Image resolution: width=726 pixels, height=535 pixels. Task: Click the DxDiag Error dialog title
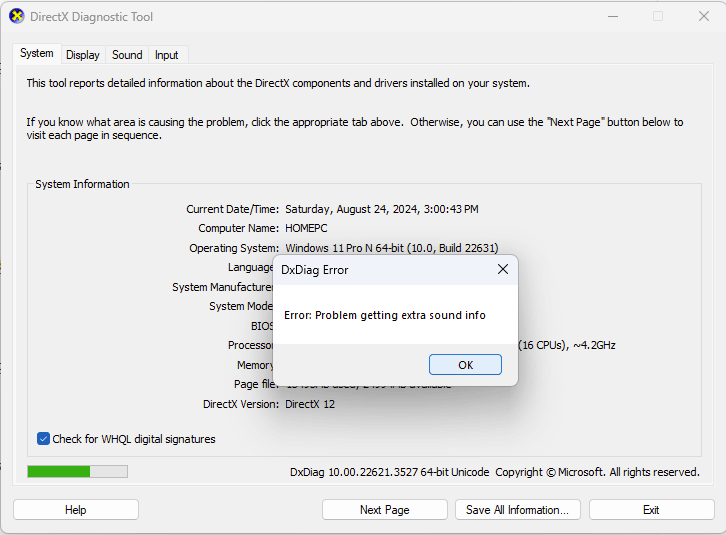point(314,270)
